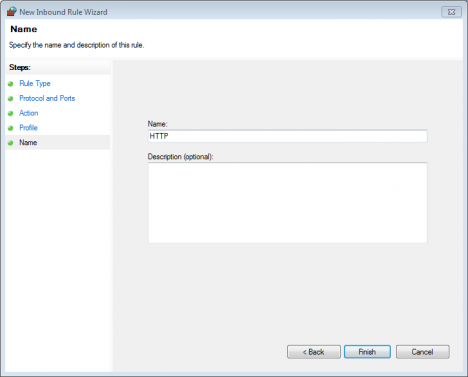Click the Name field containing HTTP
Image resolution: width=468 pixels, height=377 pixels.
click(x=288, y=136)
